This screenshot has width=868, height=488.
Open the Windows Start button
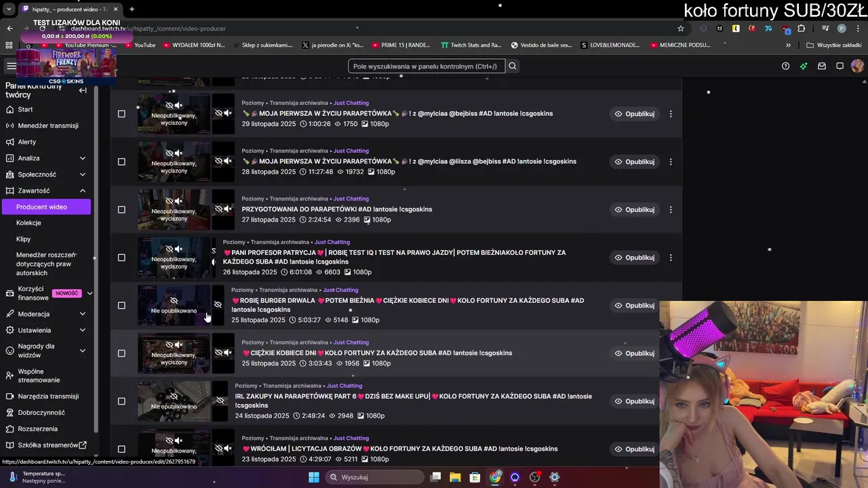pos(314,477)
